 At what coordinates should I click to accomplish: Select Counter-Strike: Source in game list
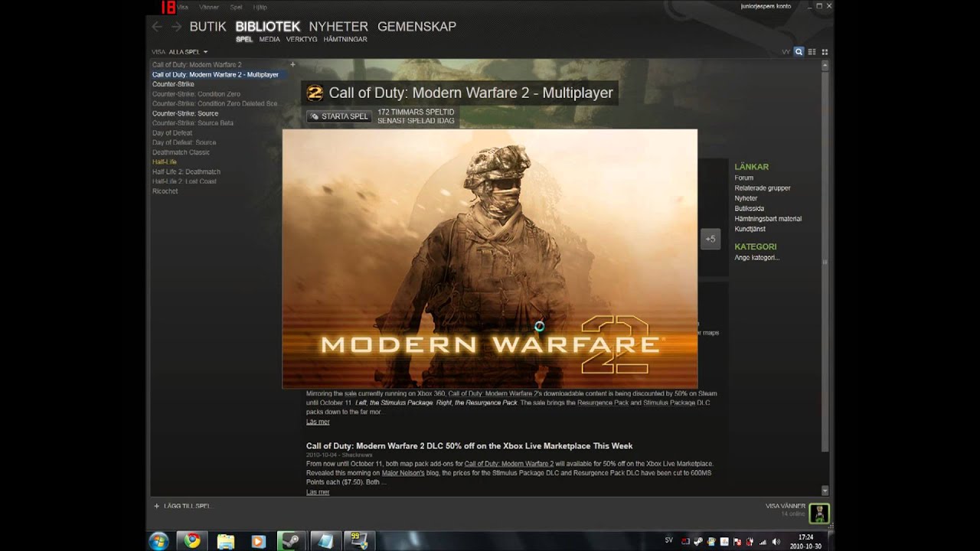[185, 113]
